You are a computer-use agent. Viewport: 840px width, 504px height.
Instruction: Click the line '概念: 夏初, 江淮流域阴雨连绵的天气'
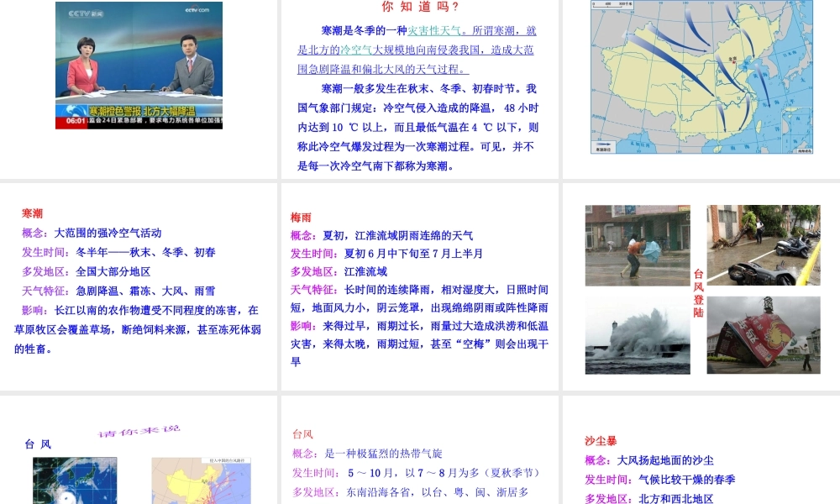point(382,236)
